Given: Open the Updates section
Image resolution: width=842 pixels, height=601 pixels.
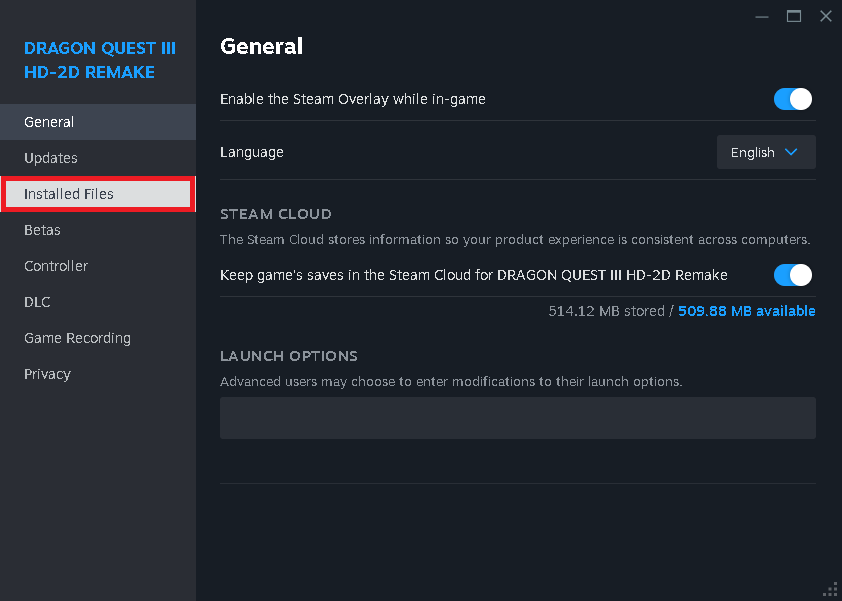Looking at the screenshot, I should pyautogui.click(x=51, y=158).
